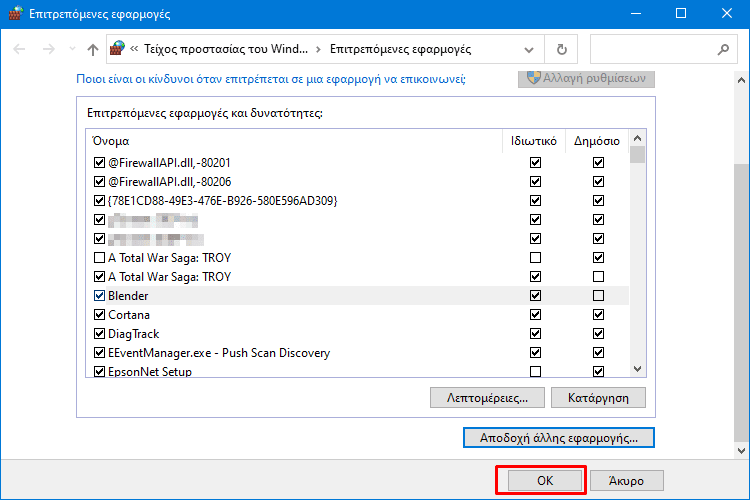Image resolution: width=750 pixels, height=500 pixels.
Task: Toggle Cortana enable checkbox
Action: [x=99, y=315]
